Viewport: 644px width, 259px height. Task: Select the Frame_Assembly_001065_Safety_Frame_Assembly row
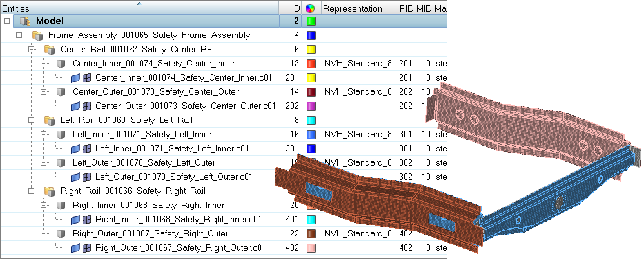pyautogui.click(x=149, y=35)
